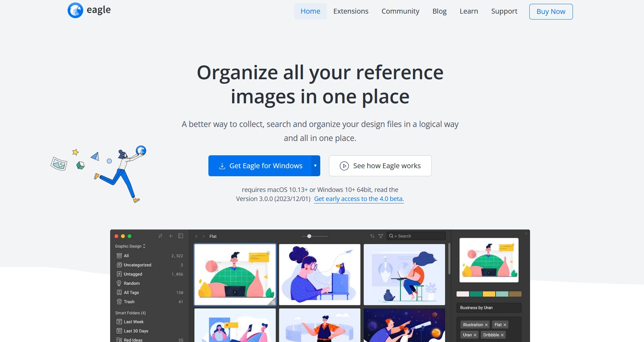
Task: Click the thumbnail size slider
Action: [315, 236]
